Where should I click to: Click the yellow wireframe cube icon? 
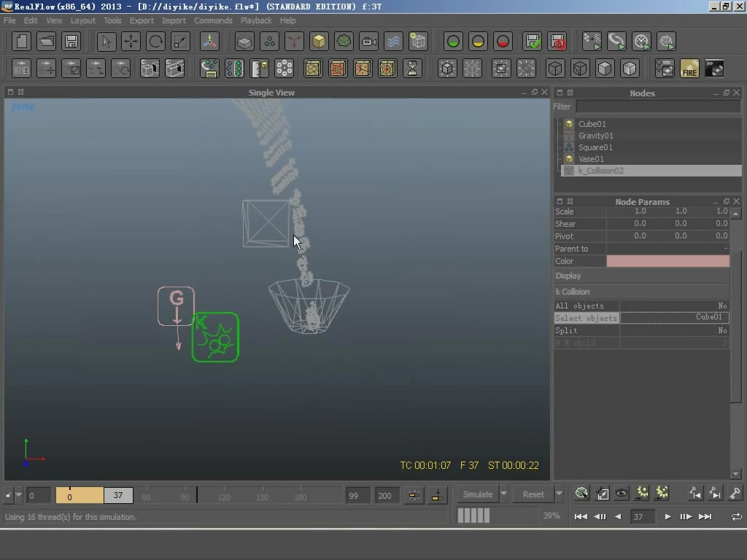313,69
